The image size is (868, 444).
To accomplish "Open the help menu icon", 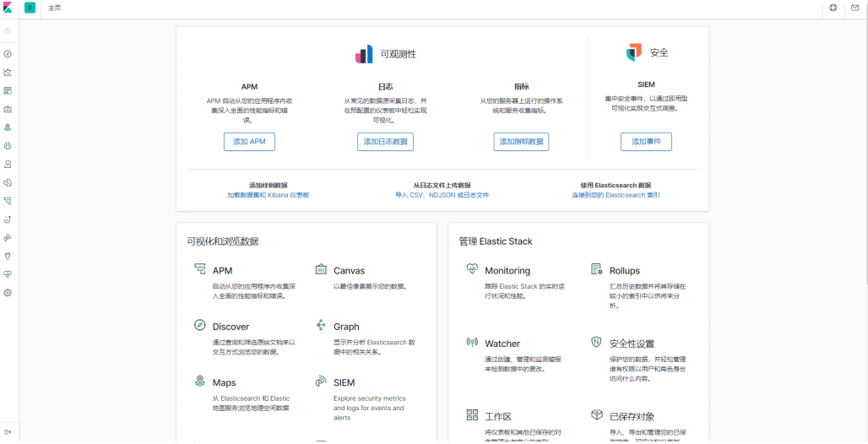I will coord(833,8).
